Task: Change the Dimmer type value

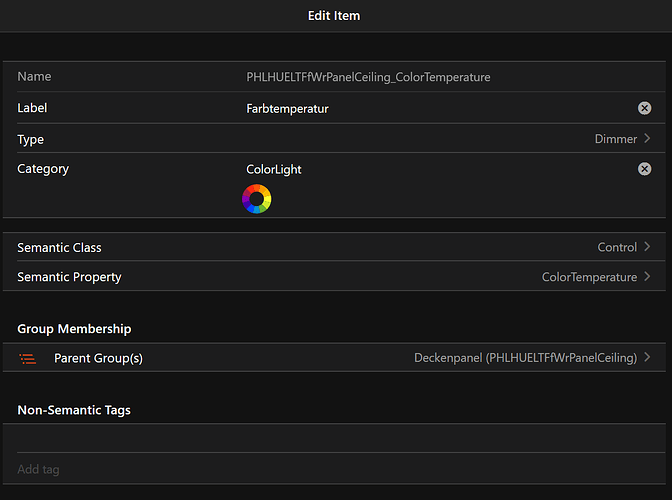Action: tap(615, 139)
